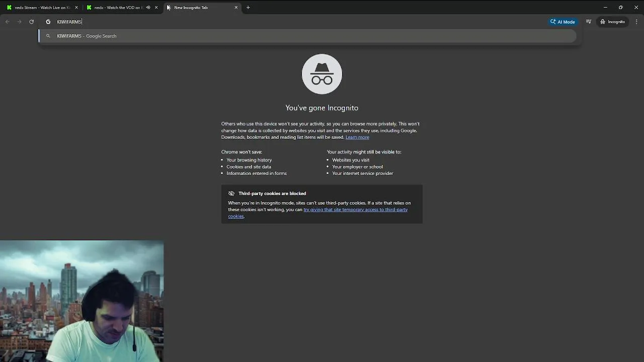Click 'Your activity might still be visible to:'

click(364, 152)
